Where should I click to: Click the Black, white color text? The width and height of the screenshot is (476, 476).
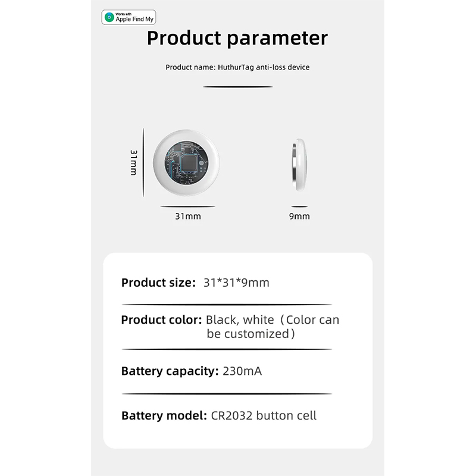click(x=240, y=320)
